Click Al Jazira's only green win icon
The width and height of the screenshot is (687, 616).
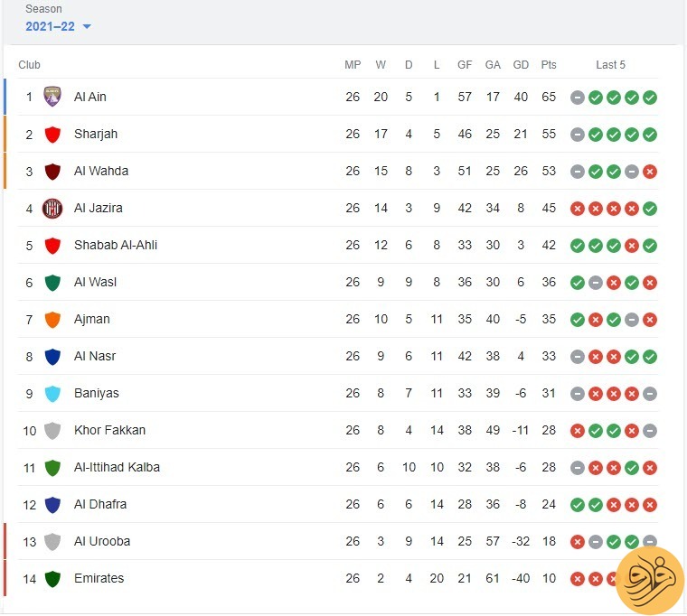[x=650, y=209]
